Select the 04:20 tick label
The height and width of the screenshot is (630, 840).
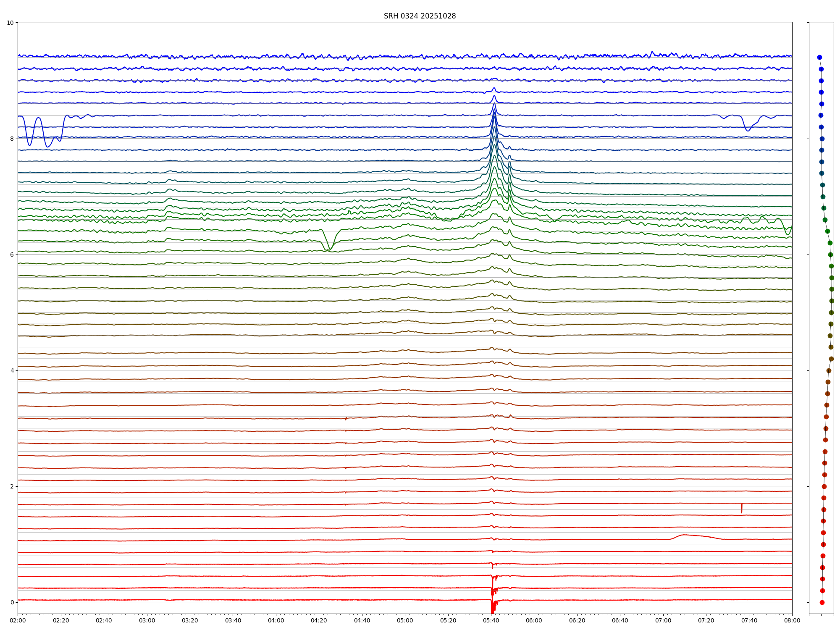point(319,621)
